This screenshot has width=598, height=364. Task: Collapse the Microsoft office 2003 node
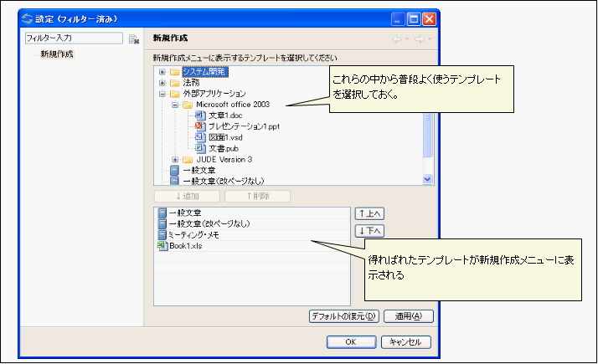tap(175, 105)
